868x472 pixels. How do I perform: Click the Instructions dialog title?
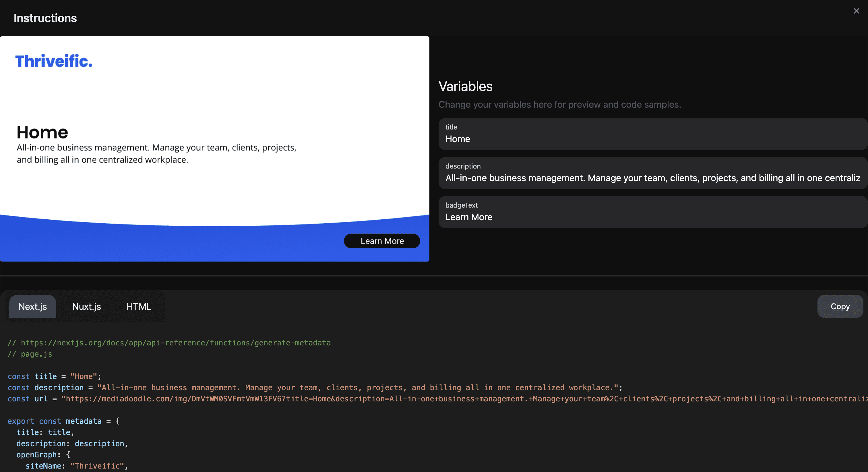click(x=45, y=18)
